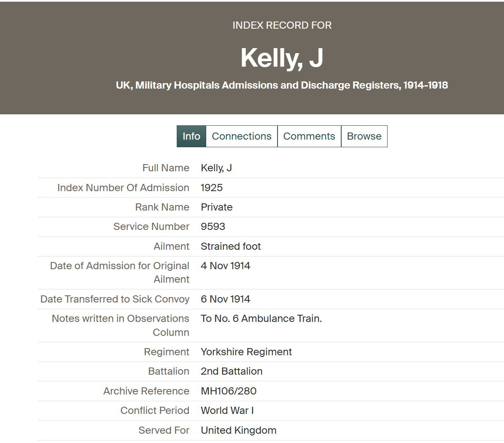Click the Yorkshire Regiment value
This screenshot has height=443, width=504.
click(x=246, y=352)
